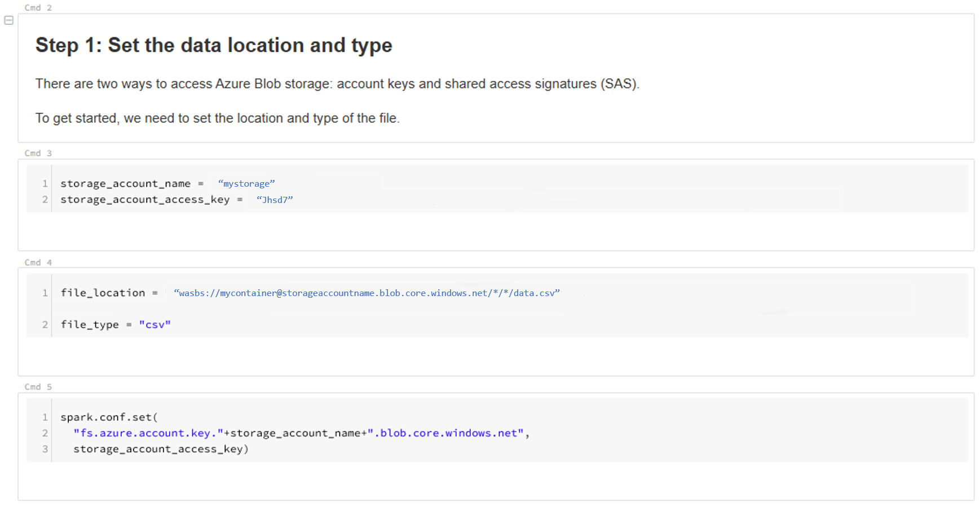The width and height of the screenshot is (980, 507).
Task: Click line number 3 in Cmd 5
Action: pos(45,449)
